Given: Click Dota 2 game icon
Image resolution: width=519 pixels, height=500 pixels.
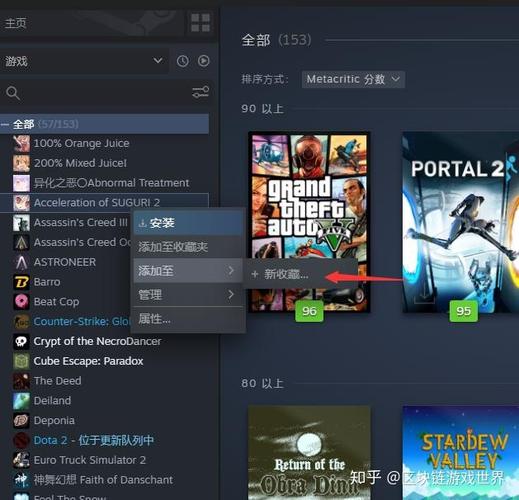Looking at the screenshot, I should click(x=21, y=440).
